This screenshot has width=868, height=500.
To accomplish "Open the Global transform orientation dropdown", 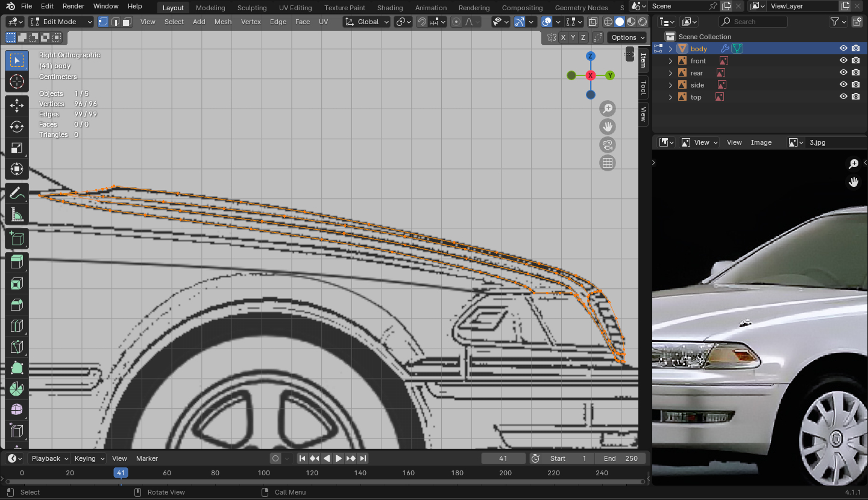I will pyautogui.click(x=367, y=22).
